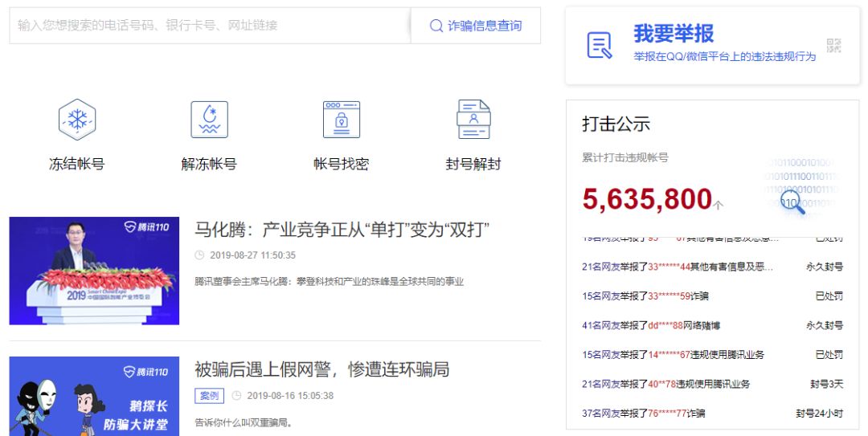Open article 被骗后遇上假网警，惨遭连环骗局
Screen dimensions: 868x436
[x=321, y=369]
